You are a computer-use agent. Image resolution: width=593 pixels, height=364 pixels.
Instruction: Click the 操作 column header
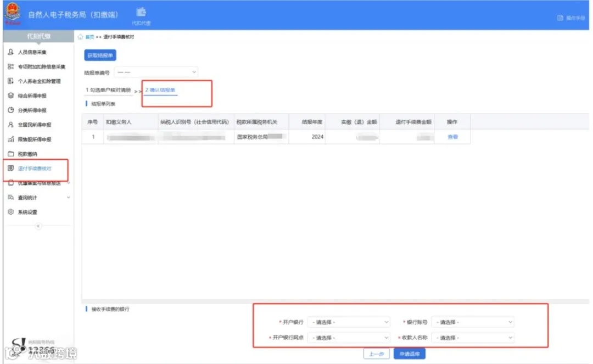pos(452,122)
